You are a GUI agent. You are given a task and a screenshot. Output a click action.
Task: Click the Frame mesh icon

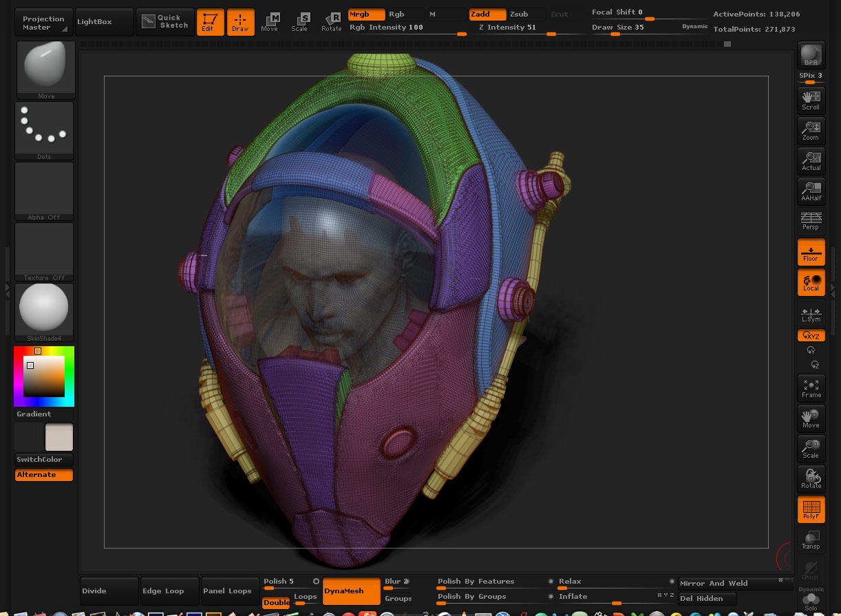tap(811, 387)
